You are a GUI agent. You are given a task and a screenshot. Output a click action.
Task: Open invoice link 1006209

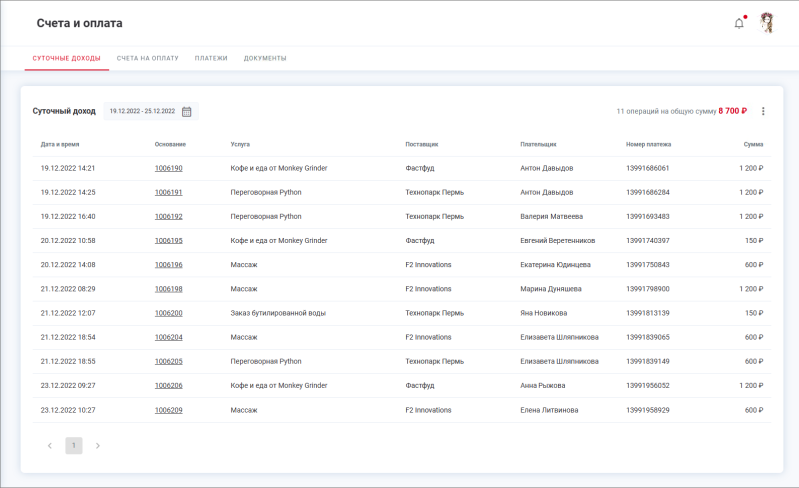(168, 410)
